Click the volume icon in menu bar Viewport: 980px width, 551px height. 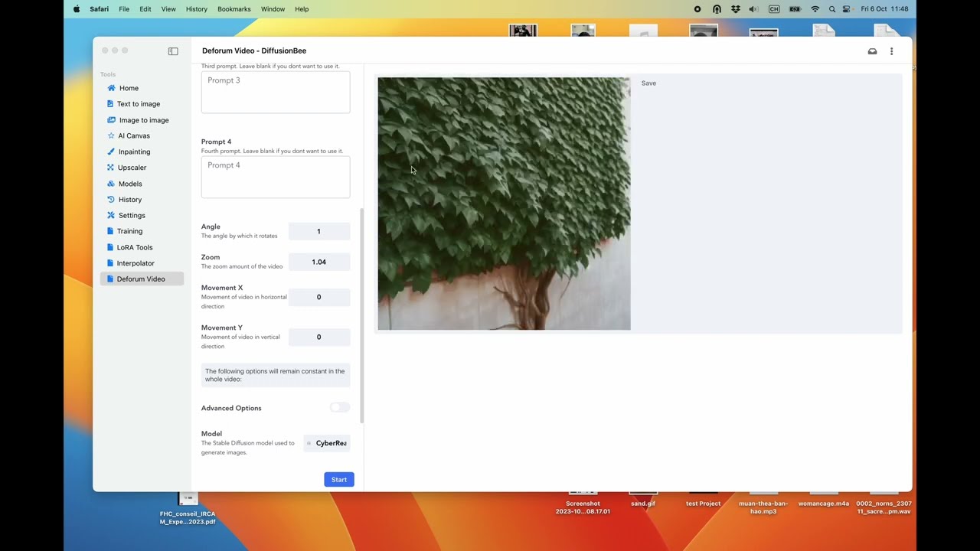[x=754, y=9]
